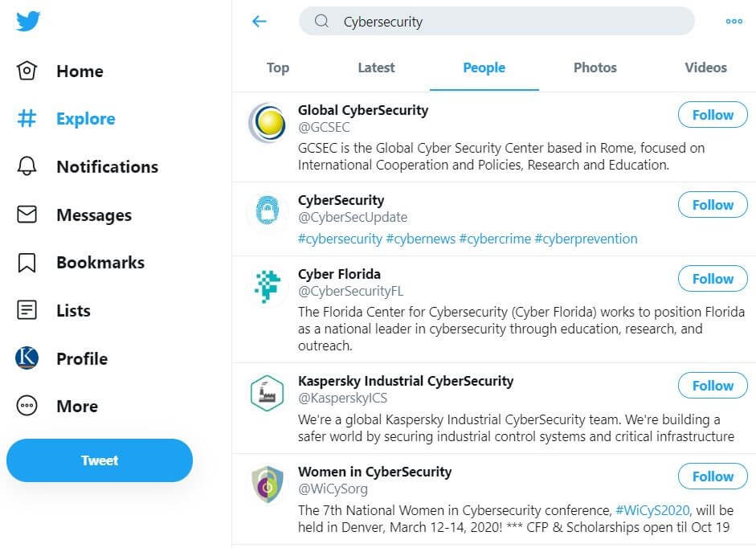
Task: Open the #cybersecurity hashtag link
Action: (x=340, y=239)
